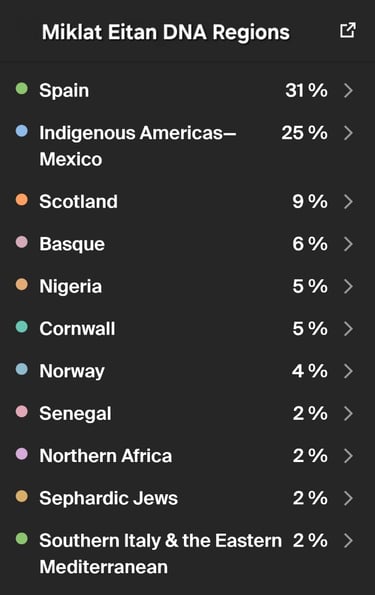Click the purple Northern Africa color dot
Viewport: 375px width, 595px height.
(x=22, y=454)
